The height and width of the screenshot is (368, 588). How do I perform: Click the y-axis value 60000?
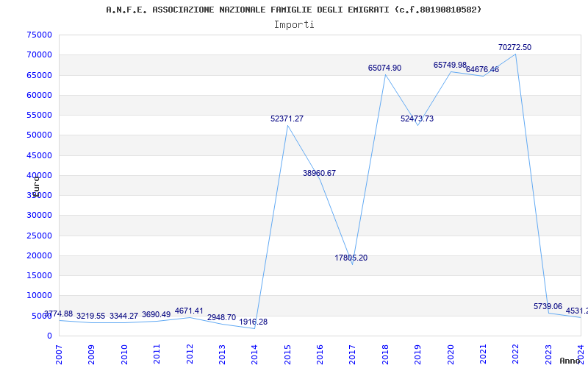(x=40, y=95)
